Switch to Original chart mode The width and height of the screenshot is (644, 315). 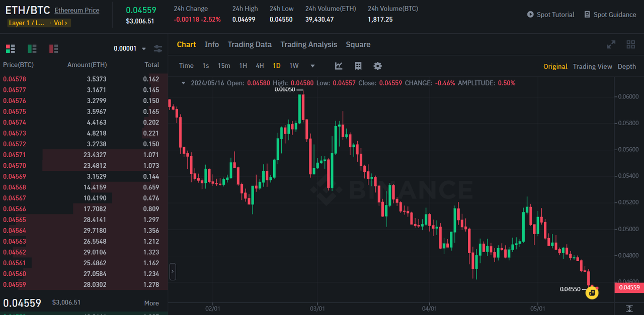pyautogui.click(x=555, y=66)
